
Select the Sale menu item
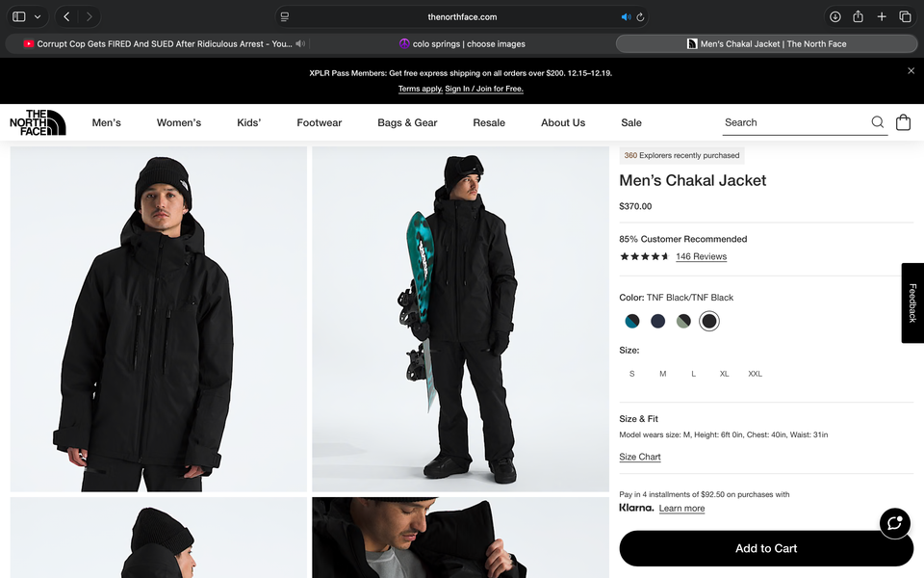[631, 122]
